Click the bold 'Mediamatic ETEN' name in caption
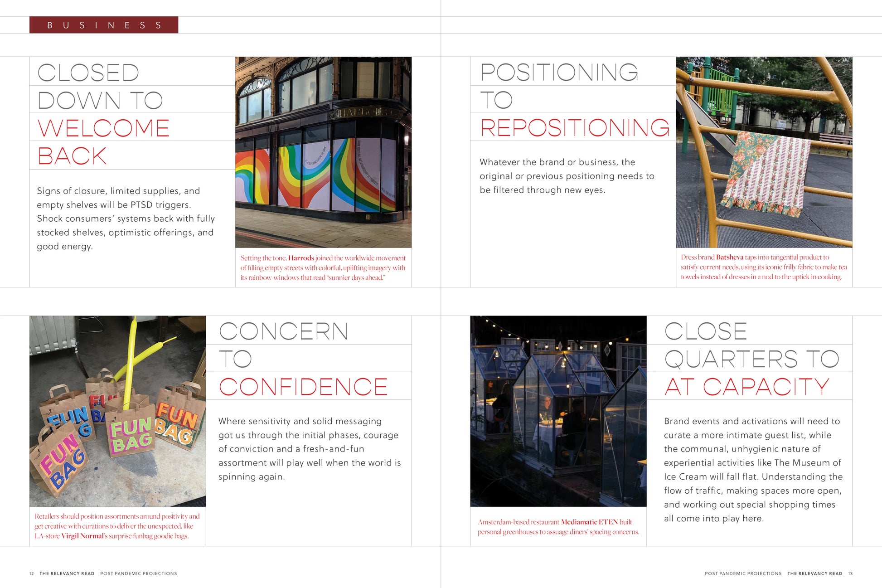882x588 pixels. click(x=589, y=522)
